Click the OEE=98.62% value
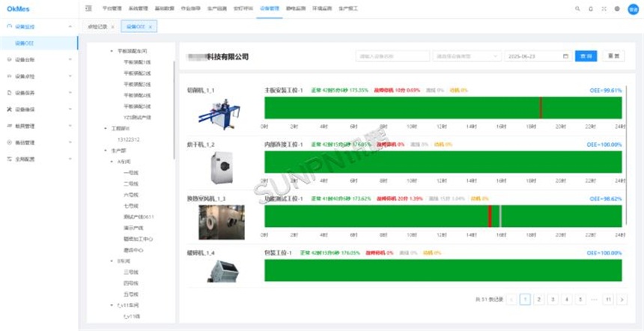Viewport: 644px width, 331px height. (606, 198)
